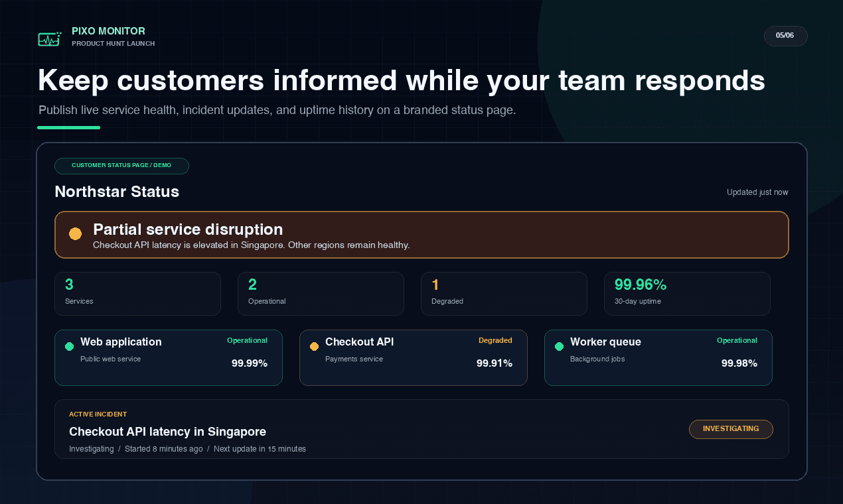843x504 pixels.
Task: Click the INVESTIGATING status badge
Action: [x=731, y=429]
